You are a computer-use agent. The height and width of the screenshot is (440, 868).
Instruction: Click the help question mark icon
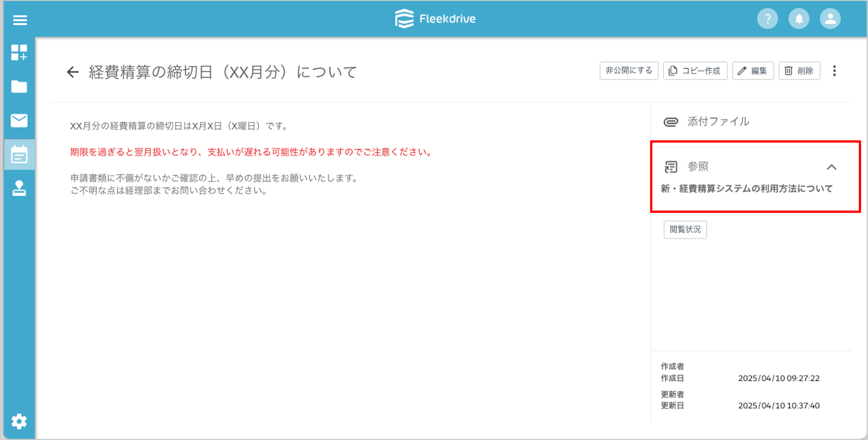[767, 19]
